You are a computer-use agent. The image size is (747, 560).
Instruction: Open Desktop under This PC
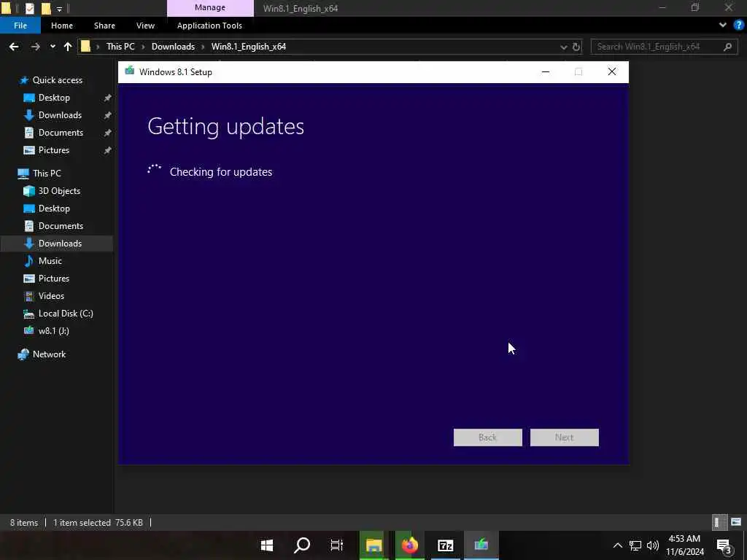(54, 209)
